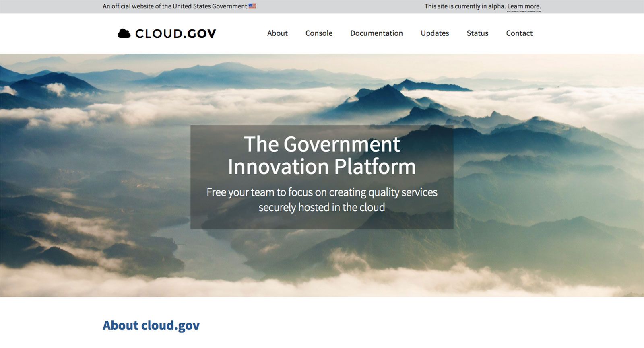Click 'Free your team to focus' subtitle text

pos(322,200)
